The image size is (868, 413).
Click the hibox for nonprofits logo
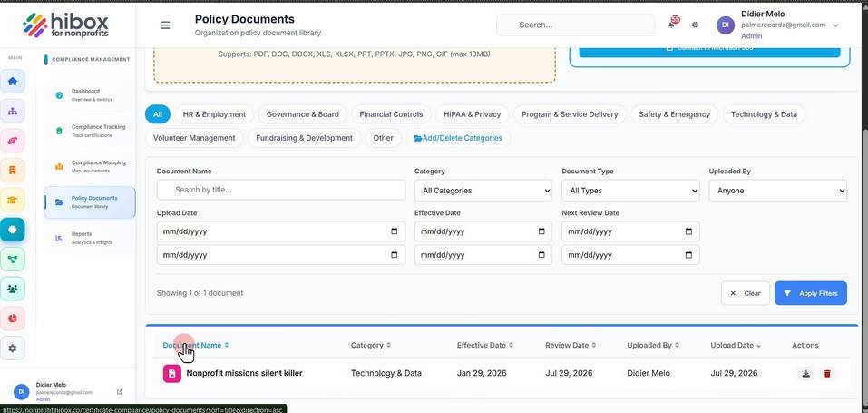coord(66,25)
